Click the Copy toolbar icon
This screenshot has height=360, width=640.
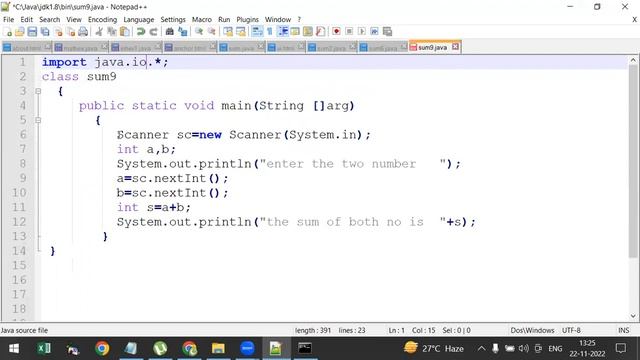point(112,31)
